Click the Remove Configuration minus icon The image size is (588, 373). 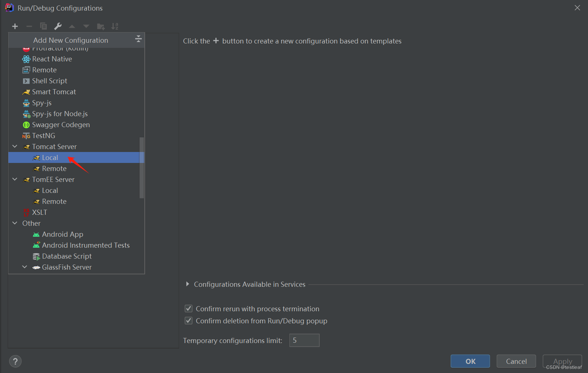coord(29,26)
